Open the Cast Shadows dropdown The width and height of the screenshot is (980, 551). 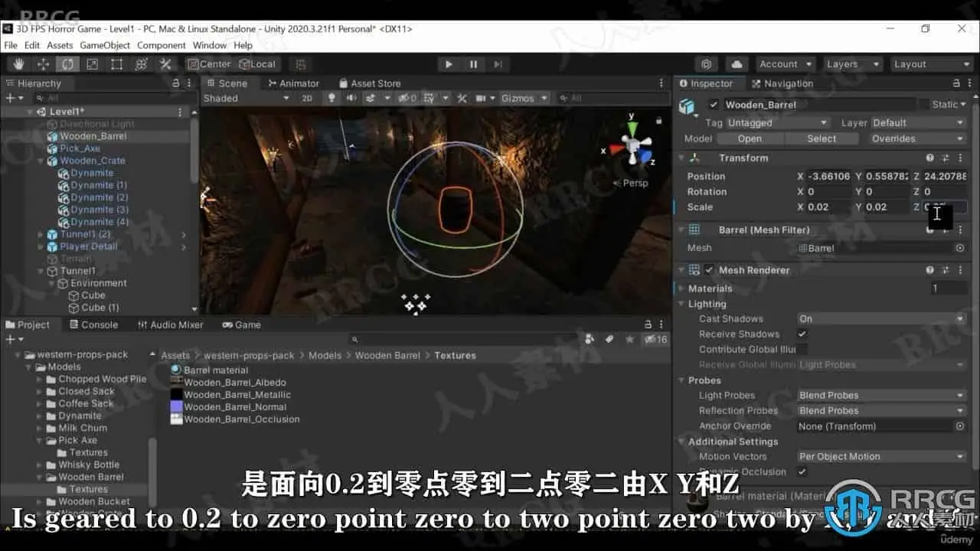coord(882,318)
